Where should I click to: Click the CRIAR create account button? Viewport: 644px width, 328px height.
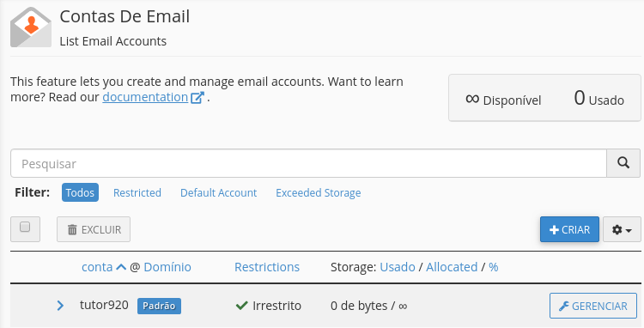(569, 229)
